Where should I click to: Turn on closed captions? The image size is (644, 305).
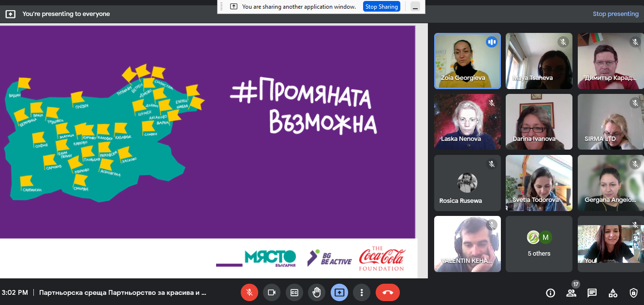294,292
